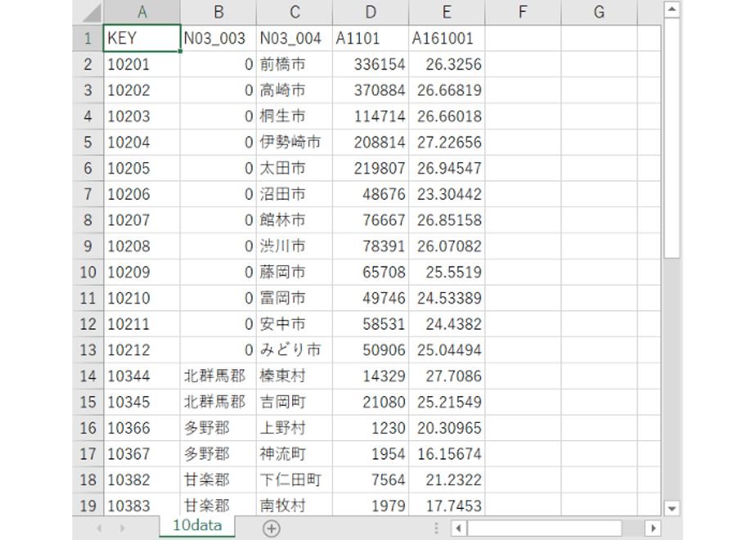Viewport: 756px width, 540px height.
Task: Select cell containing 吉岡町
Action: coord(295,402)
